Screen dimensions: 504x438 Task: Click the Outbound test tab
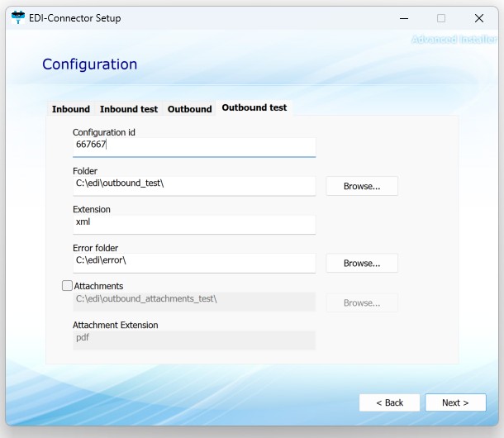pos(254,108)
